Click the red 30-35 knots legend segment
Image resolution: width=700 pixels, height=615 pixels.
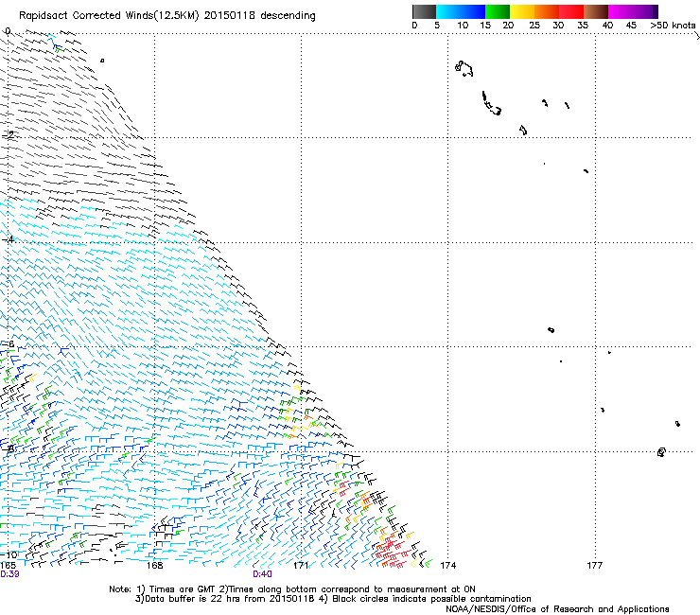pos(571,11)
